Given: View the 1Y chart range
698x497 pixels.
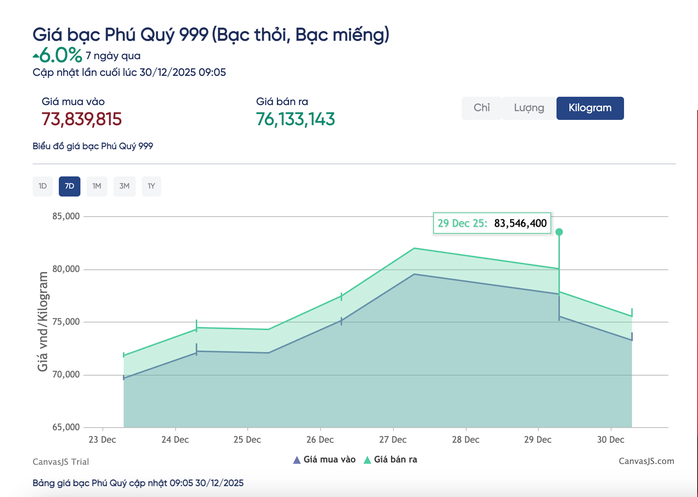Looking at the screenshot, I should click(150, 186).
